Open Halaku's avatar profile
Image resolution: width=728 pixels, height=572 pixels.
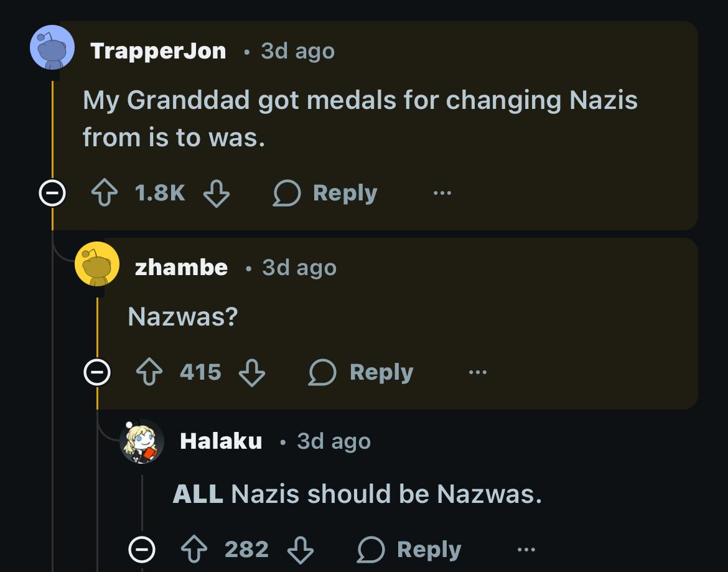(x=142, y=441)
